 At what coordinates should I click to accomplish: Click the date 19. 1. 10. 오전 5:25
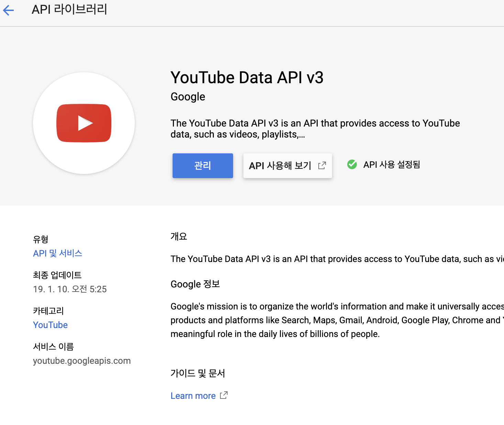pos(70,289)
